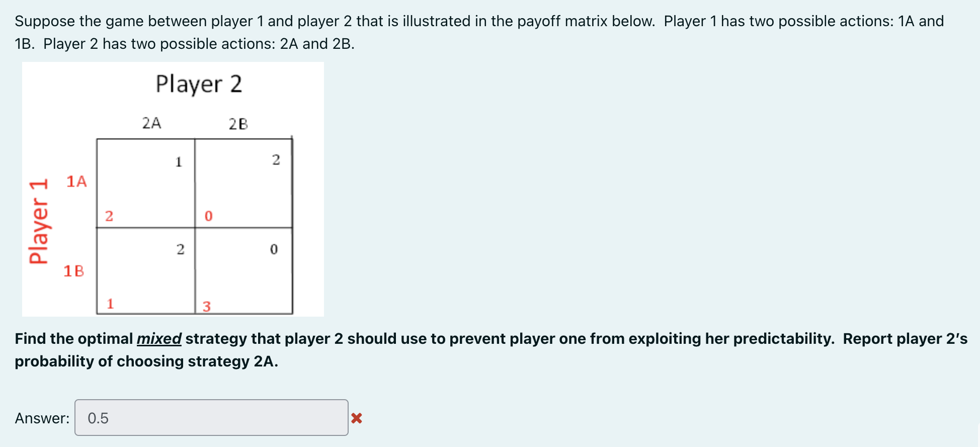Click the 2B column label
Screen dimensions: 980x447
point(238,122)
